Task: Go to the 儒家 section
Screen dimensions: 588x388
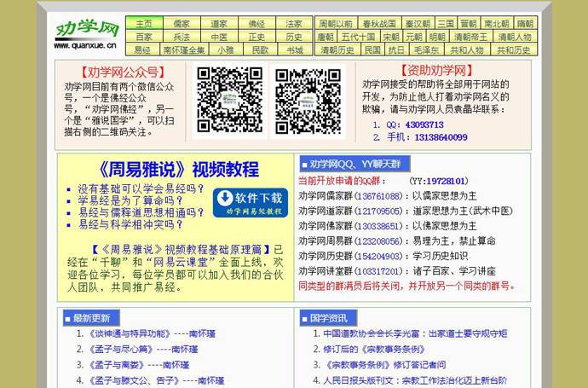Action: click(x=182, y=24)
